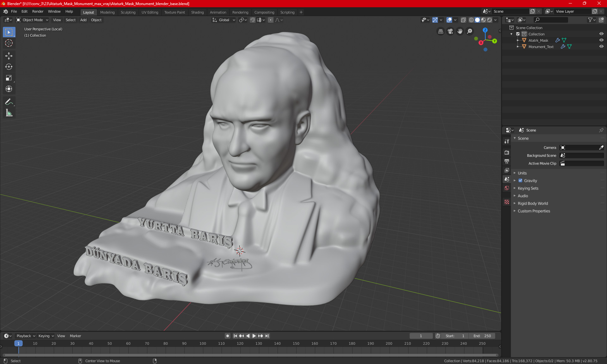
Task: Open the Keying dropdown in timeline
Action: click(46, 336)
